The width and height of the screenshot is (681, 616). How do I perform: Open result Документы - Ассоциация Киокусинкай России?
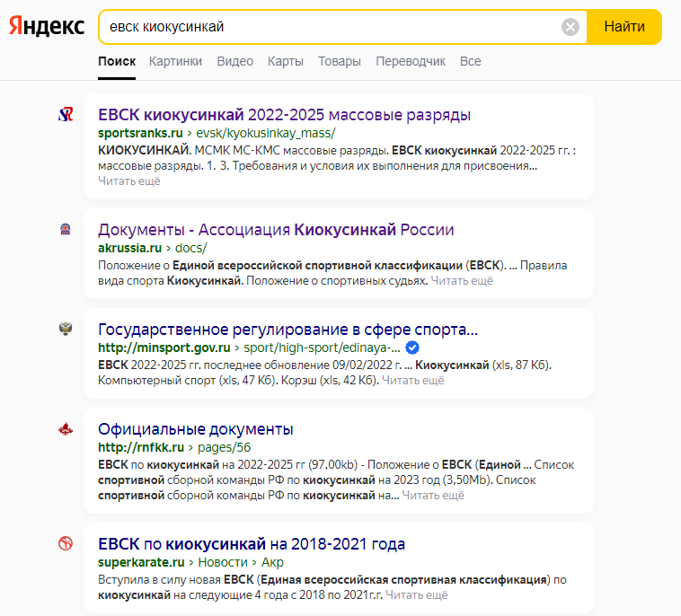276,230
